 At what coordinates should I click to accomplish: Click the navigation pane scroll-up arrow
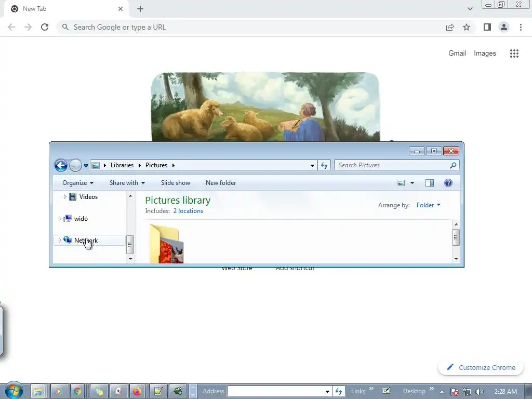[x=130, y=196]
